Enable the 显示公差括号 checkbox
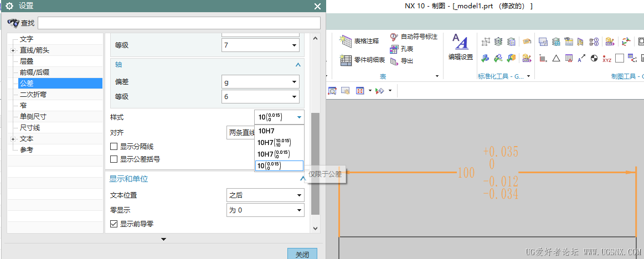The image size is (644, 259). 114,159
